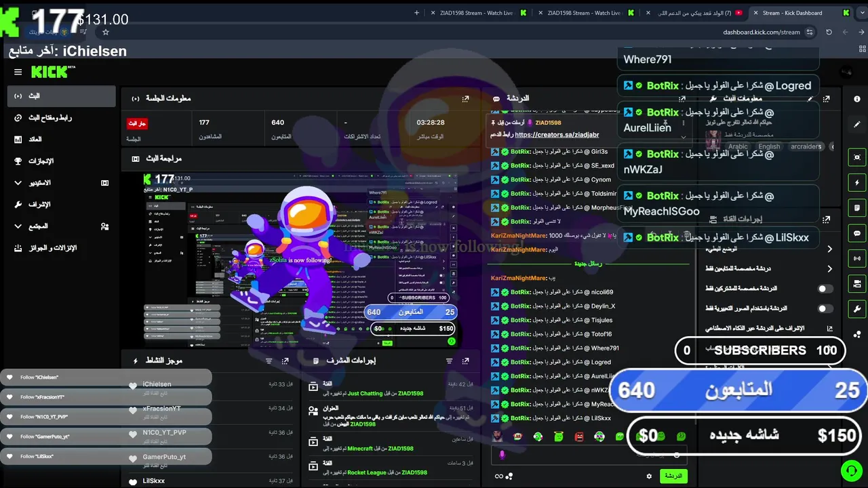The image size is (868, 488).
Task: Expand الوضع البطيء chevron option
Action: 829,249
